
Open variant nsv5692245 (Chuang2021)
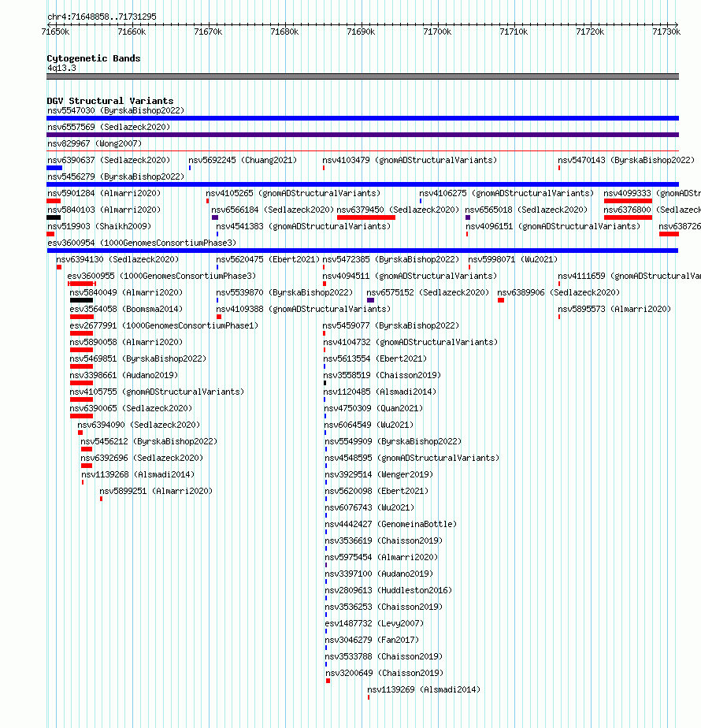click(243, 160)
